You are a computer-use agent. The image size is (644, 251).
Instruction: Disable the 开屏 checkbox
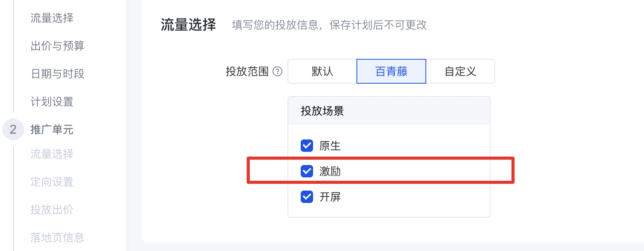307,197
